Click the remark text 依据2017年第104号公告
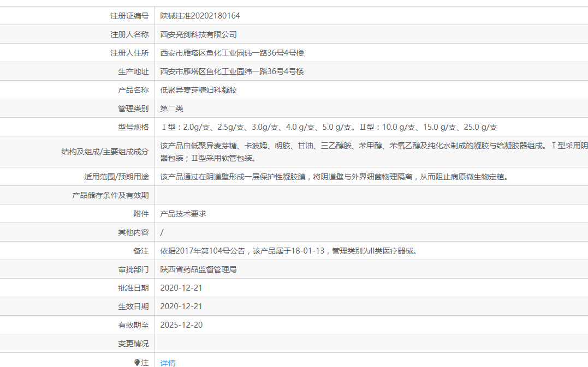 [289, 251]
